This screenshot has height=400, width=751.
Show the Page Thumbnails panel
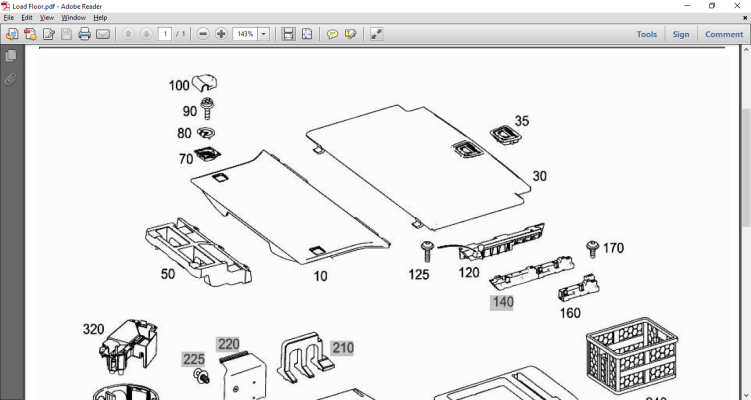click(x=11, y=56)
